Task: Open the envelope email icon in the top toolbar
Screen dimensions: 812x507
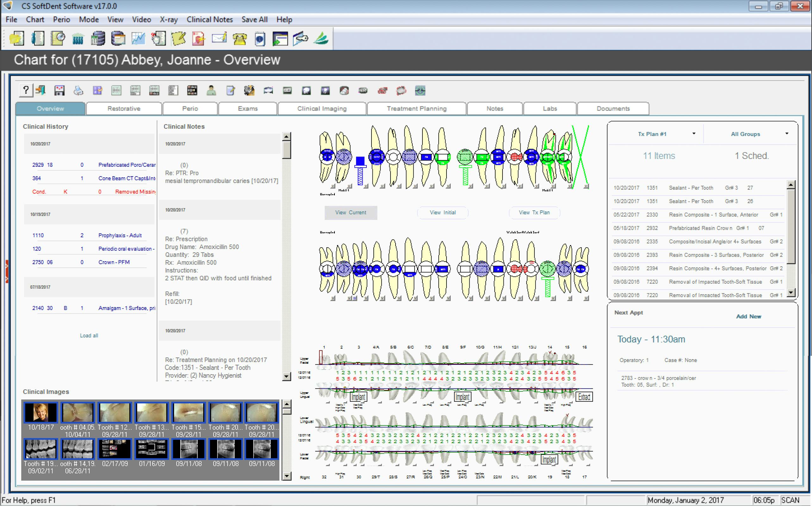Action: click(x=219, y=39)
